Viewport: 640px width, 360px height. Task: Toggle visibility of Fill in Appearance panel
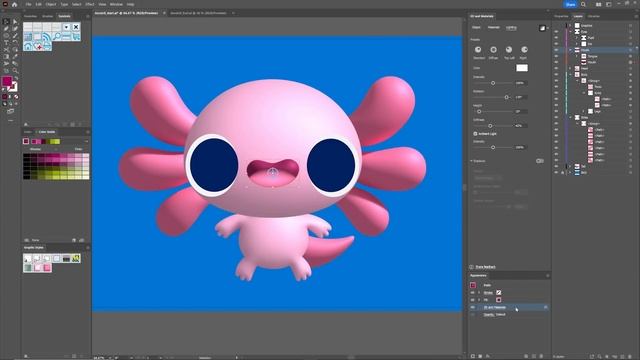click(472, 300)
